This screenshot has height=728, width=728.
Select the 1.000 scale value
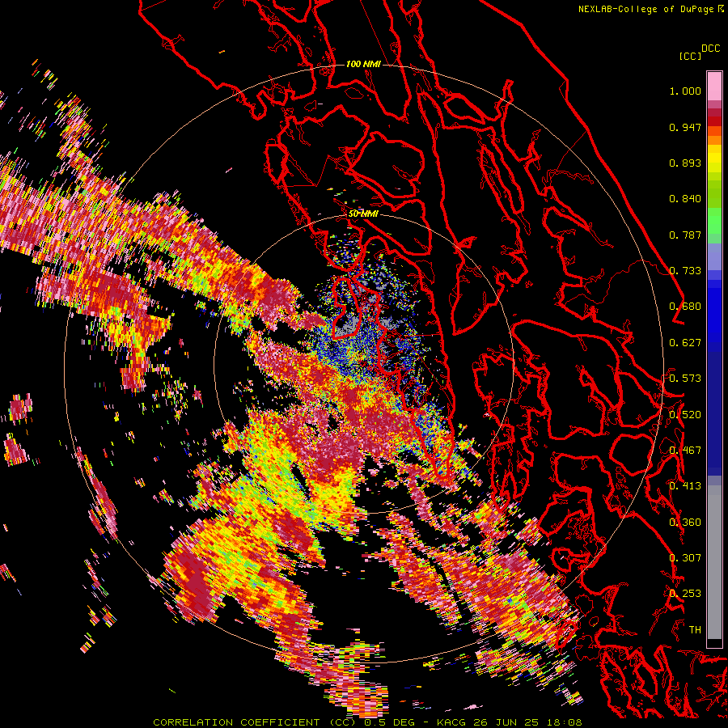685,91
